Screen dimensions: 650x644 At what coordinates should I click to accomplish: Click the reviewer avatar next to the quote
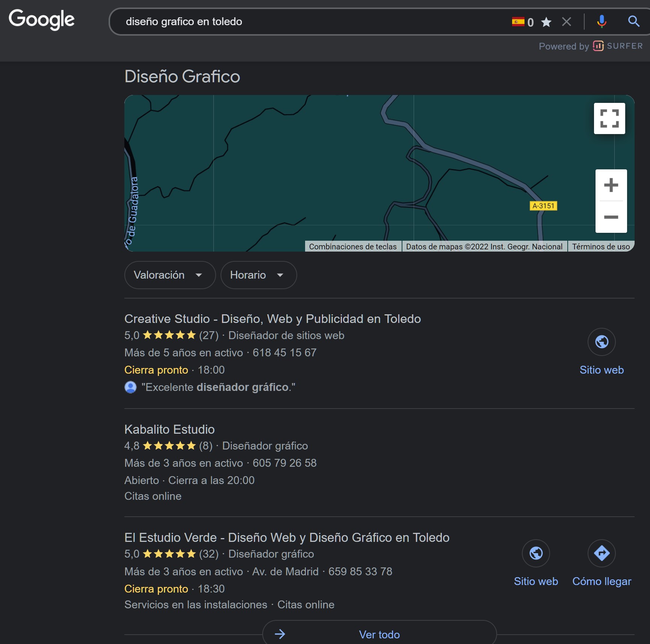pos(130,387)
